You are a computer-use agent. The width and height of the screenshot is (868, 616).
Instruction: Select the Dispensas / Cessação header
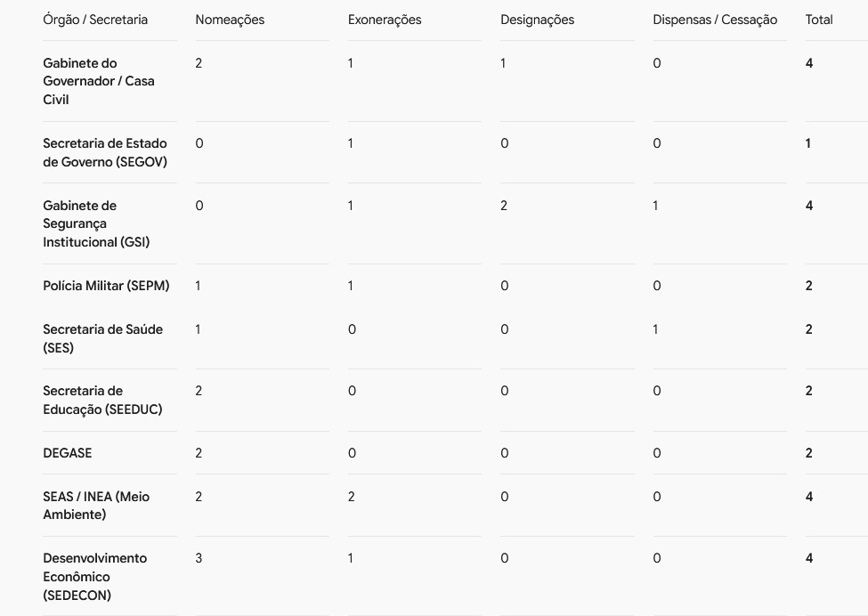coord(715,20)
